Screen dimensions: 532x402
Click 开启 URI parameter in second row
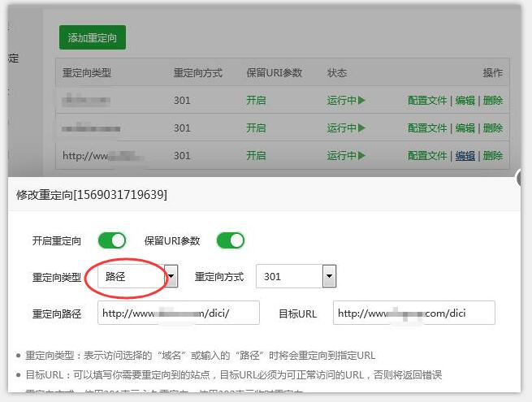coord(256,128)
